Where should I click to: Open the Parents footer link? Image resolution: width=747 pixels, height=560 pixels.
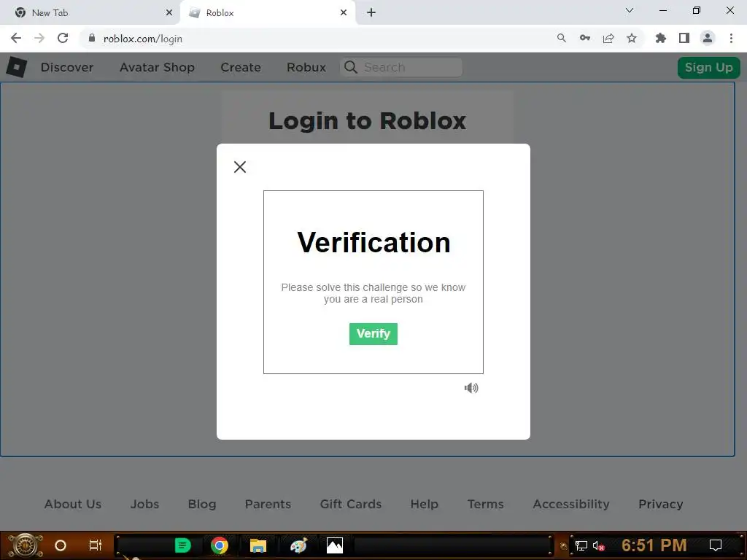click(268, 504)
